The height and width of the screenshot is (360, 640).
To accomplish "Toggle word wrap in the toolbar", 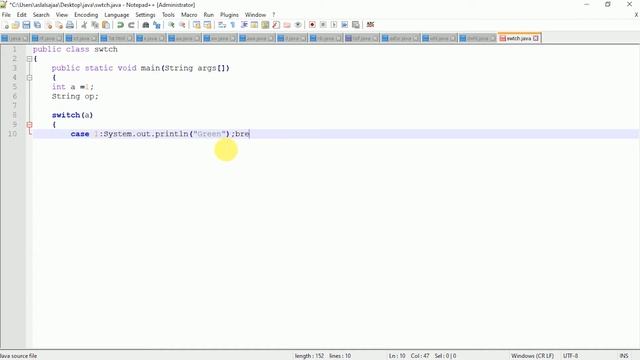I will click(222, 25).
